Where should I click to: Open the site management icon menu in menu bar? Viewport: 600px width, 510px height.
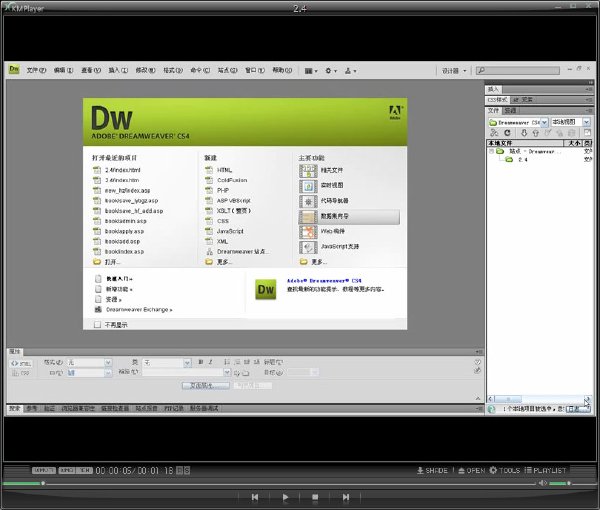[x=350, y=71]
